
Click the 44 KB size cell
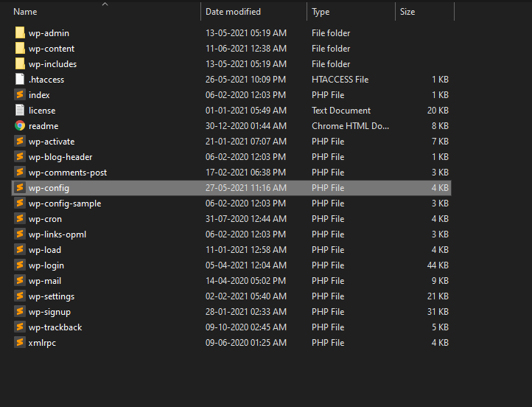point(438,265)
